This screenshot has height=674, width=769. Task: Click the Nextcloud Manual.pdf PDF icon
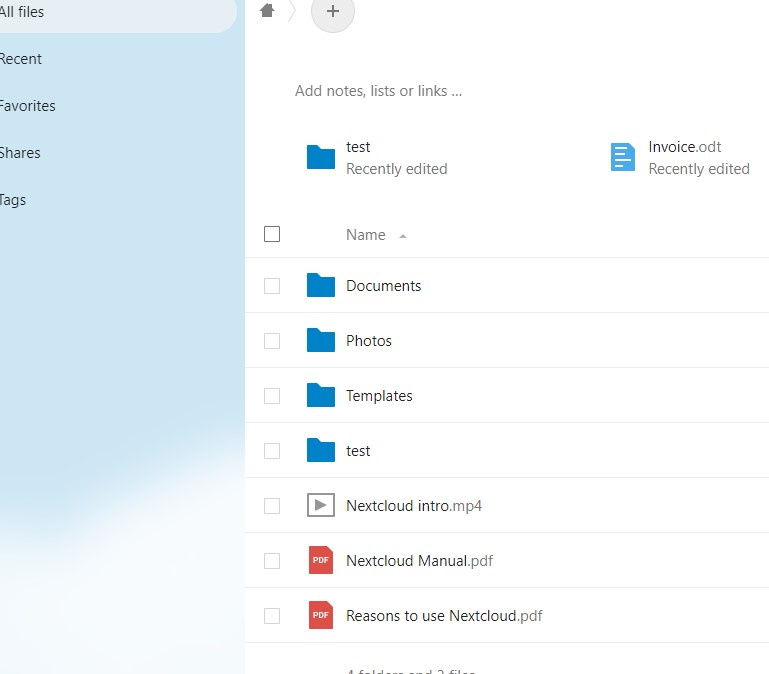point(321,560)
